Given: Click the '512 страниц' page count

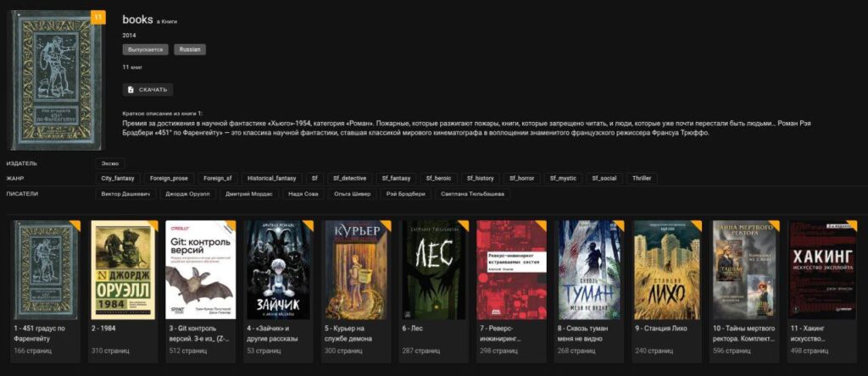Looking at the screenshot, I should [x=187, y=351].
